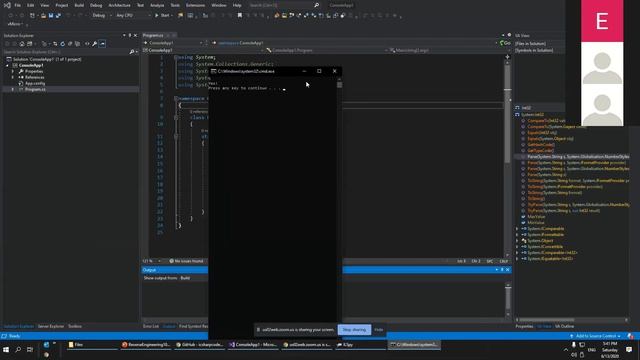Select App.config in Solution Explorer
640x360 pixels.
coord(35,83)
